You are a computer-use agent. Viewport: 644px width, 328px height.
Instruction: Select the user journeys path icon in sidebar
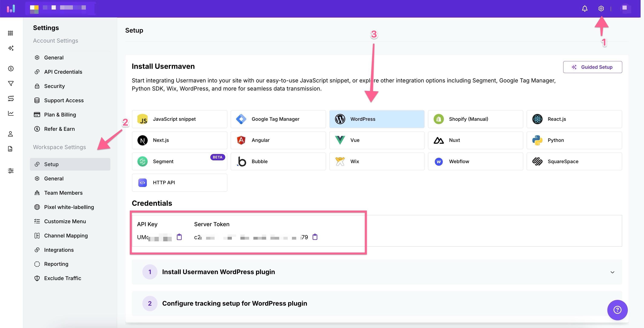click(x=11, y=98)
